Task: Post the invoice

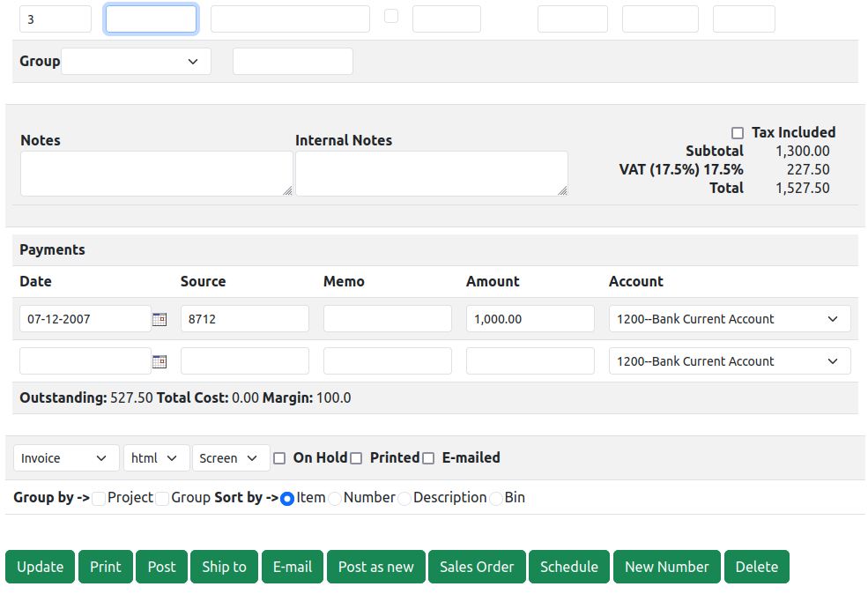Action: 161,567
